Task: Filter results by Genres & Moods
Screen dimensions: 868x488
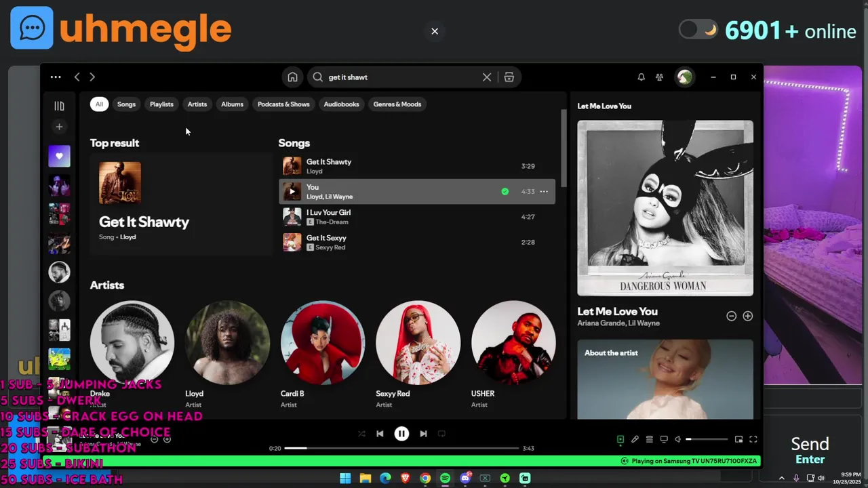Action: pos(397,104)
